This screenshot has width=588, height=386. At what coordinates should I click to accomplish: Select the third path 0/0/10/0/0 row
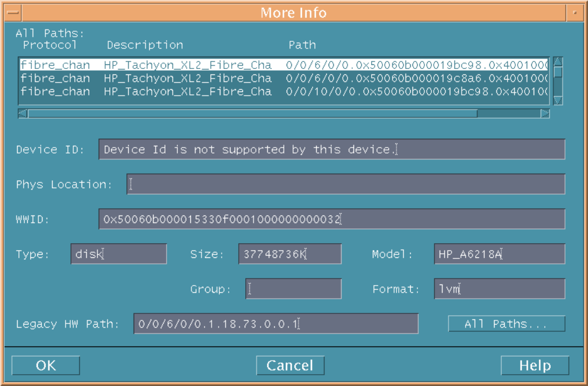(x=284, y=91)
